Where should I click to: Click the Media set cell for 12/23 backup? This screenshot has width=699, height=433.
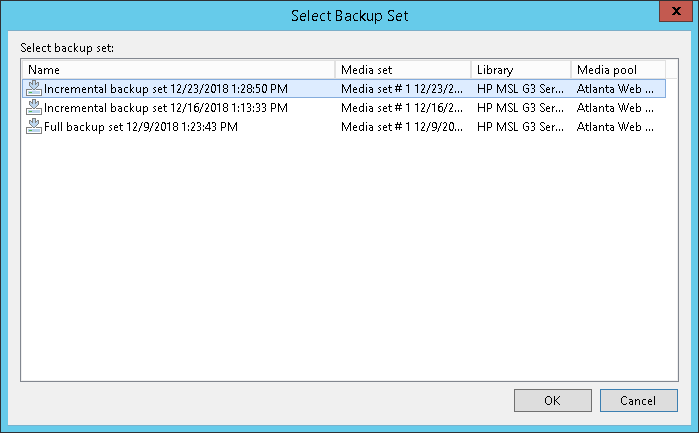click(402, 89)
